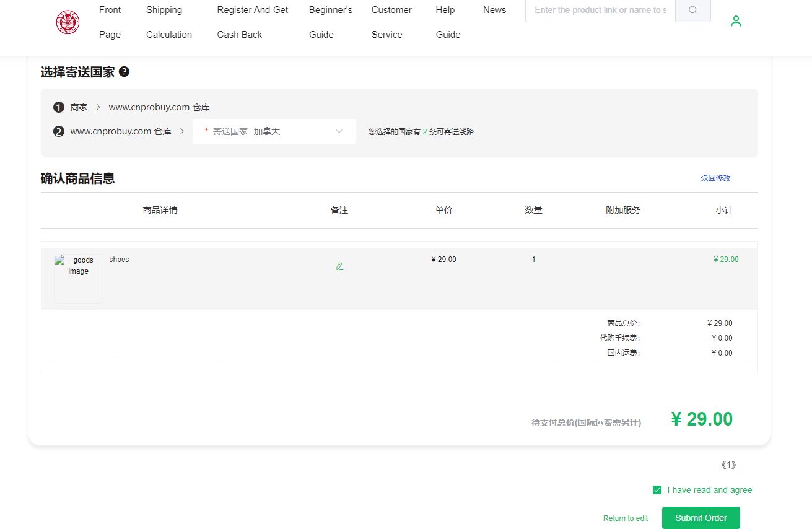The image size is (812, 529).
Task: Click the goods image thumbnail
Action: (79, 279)
